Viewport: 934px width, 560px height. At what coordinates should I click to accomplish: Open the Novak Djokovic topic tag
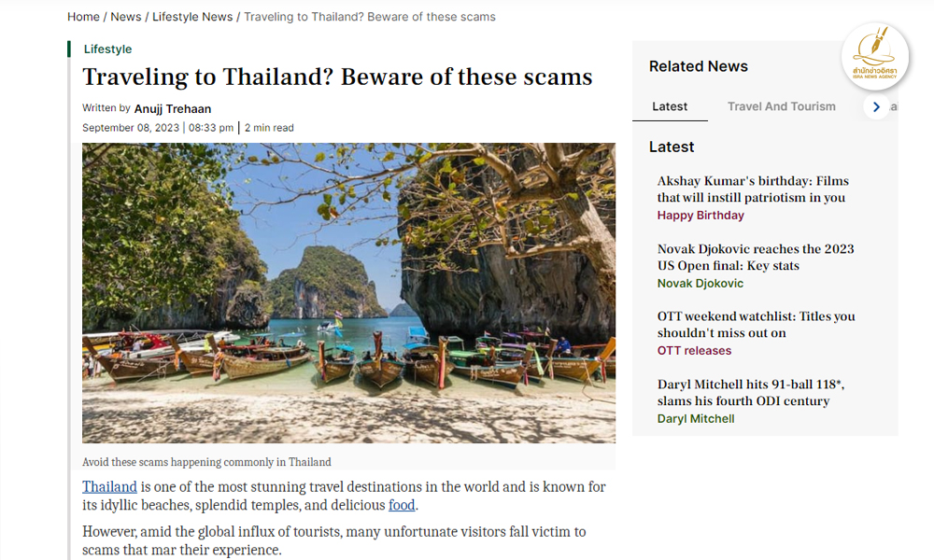coord(700,284)
